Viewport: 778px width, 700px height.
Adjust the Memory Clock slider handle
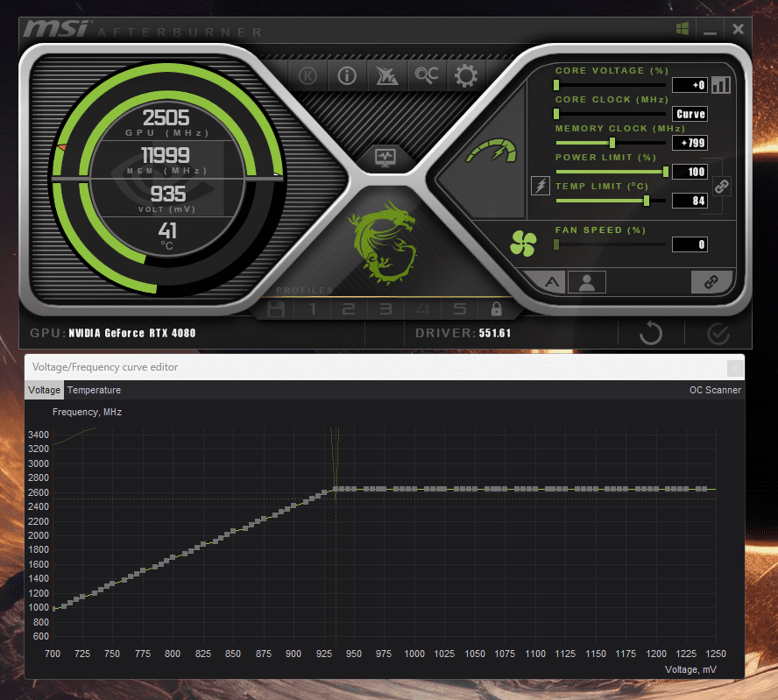click(x=612, y=143)
